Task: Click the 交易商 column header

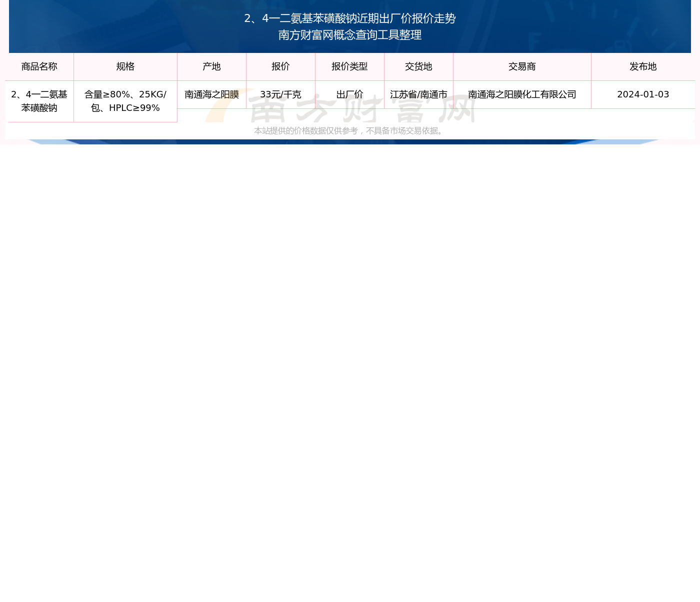Action: tap(522, 66)
